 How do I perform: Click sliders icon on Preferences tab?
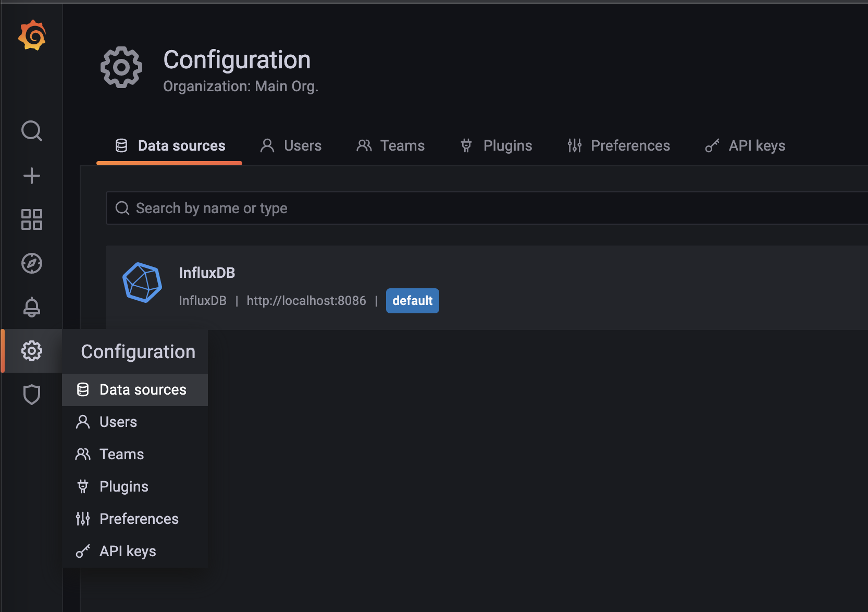click(x=575, y=145)
